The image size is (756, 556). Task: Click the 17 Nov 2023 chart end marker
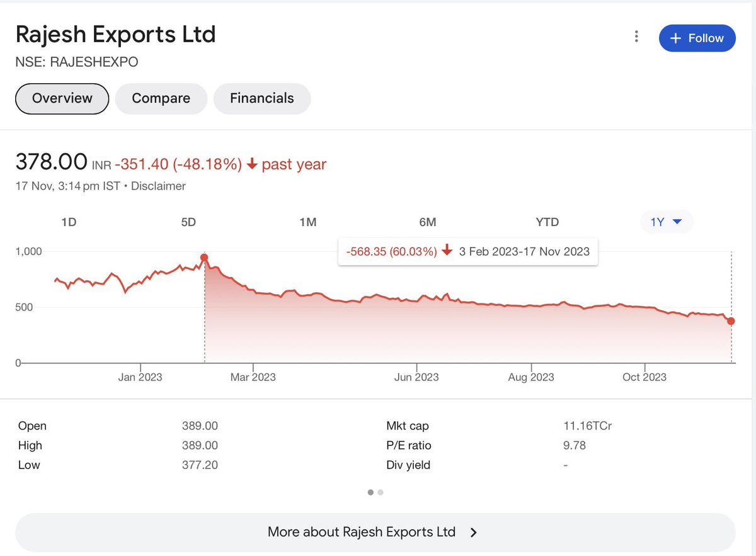[731, 321]
